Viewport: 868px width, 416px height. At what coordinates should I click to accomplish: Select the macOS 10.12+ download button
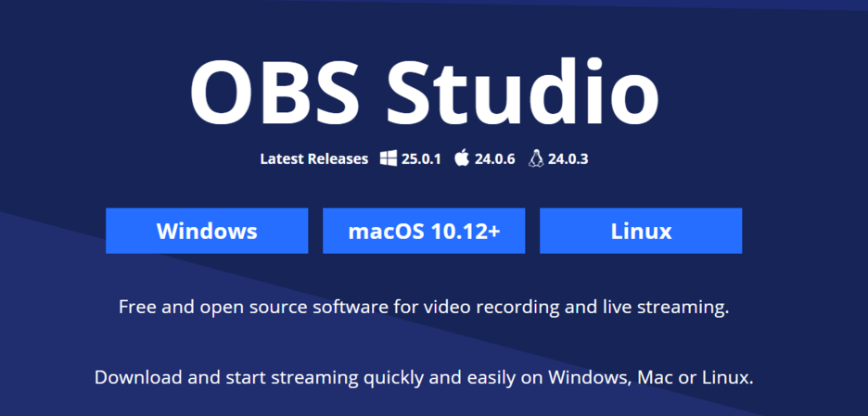coord(424,231)
